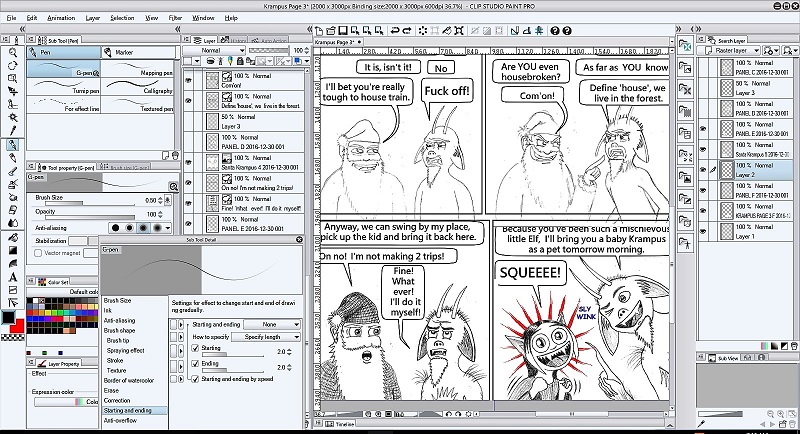
Task: Open the Starting and ending 'None' dropdown
Action: tap(272, 324)
